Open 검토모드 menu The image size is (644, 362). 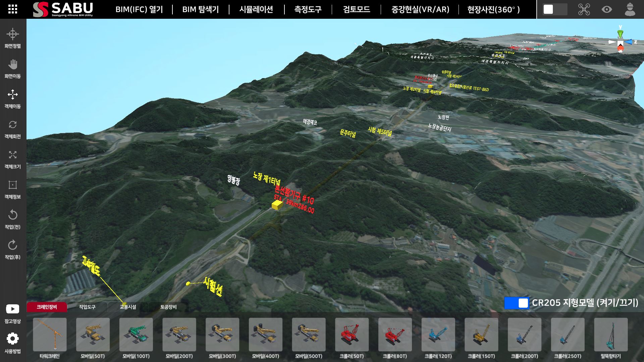[357, 9]
